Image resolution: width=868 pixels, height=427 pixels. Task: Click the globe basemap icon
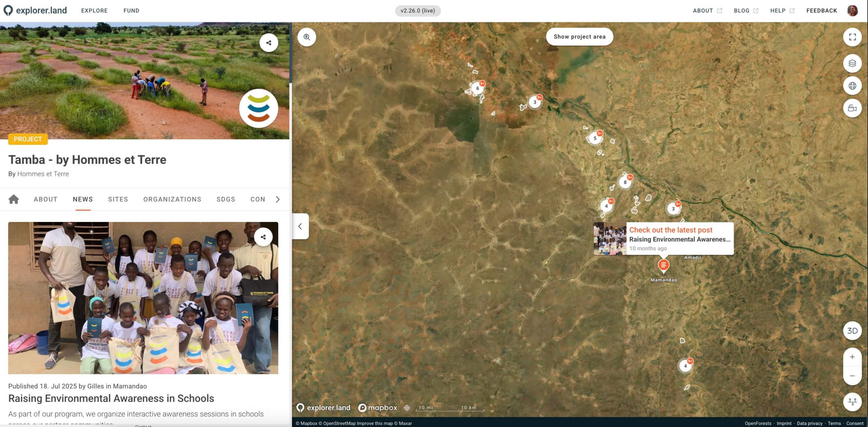tap(852, 86)
